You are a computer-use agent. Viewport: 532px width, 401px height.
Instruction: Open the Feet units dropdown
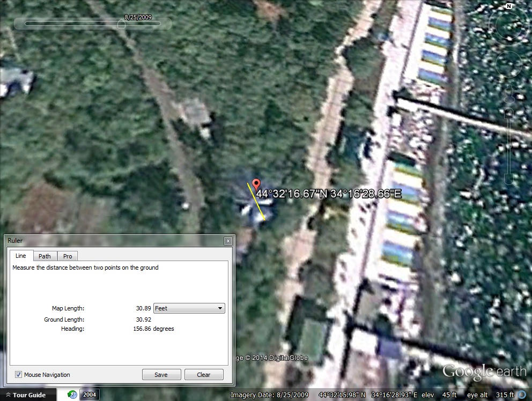pyautogui.click(x=189, y=308)
